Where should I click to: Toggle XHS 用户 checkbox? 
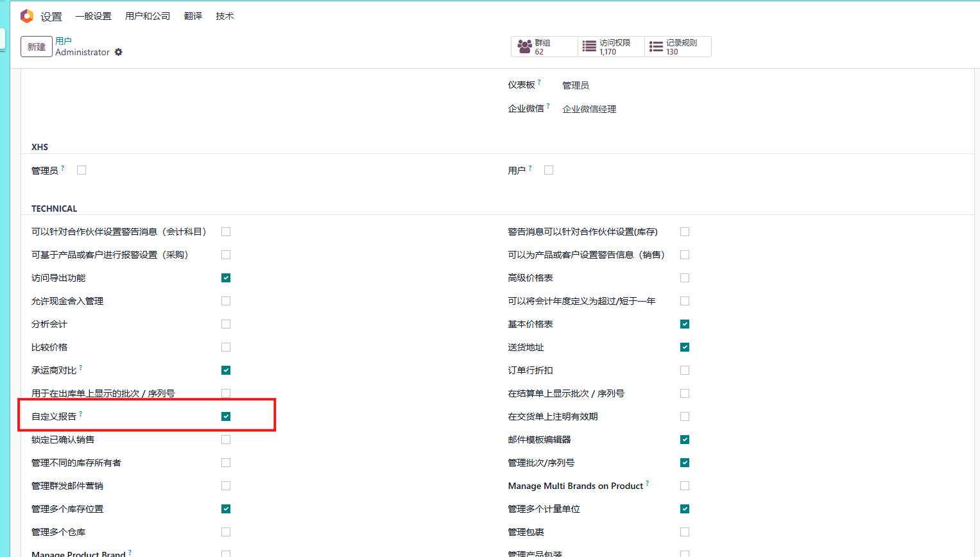tap(549, 170)
